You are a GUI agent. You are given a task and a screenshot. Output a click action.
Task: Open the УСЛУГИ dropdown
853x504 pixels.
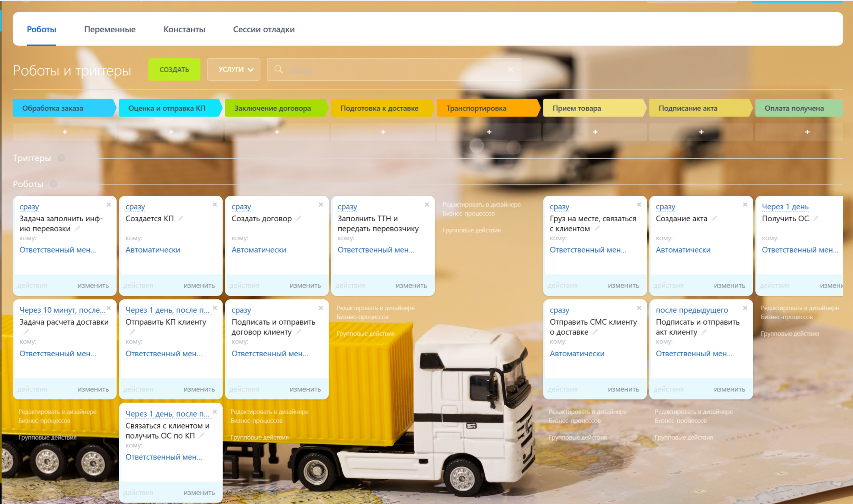pyautogui.click(x=234, y=70)
